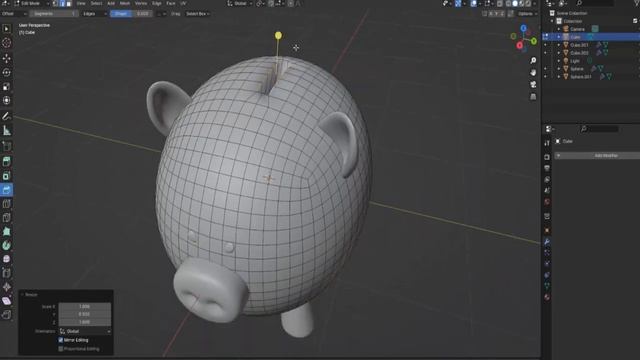Select the Loop Cut tool
Image resolution: width=640 pixels, height=360 pixels.
click(7, 204)
